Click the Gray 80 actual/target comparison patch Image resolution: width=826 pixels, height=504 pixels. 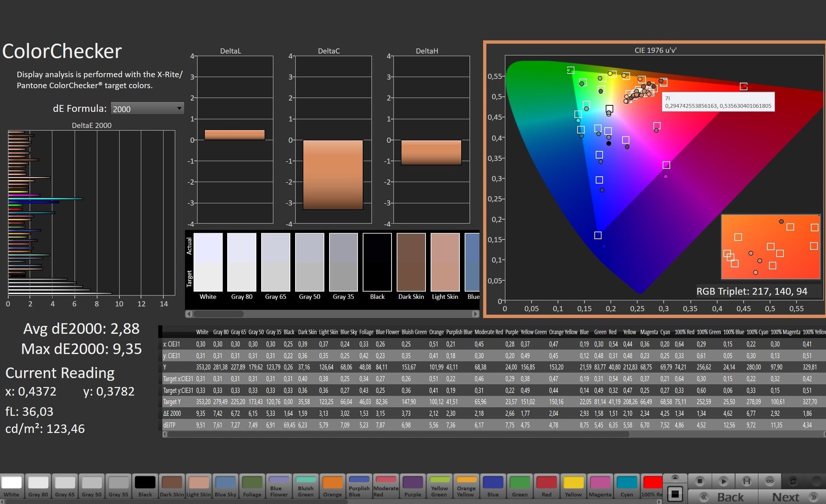242,262
